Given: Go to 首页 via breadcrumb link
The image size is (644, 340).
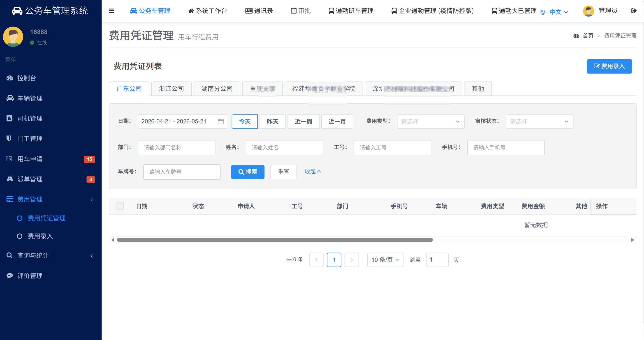Looking at the screenshot, I should 588,36.
